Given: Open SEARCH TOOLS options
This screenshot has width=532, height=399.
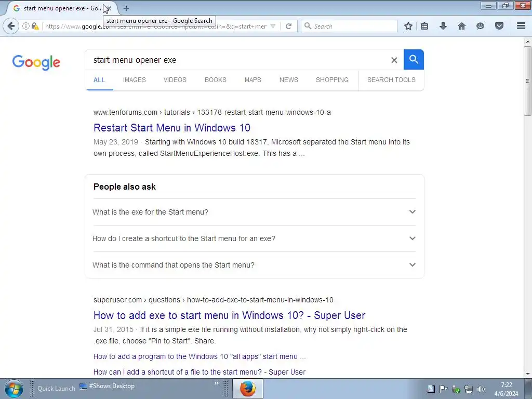Looking at the screenshot, I should click(391, 80).
